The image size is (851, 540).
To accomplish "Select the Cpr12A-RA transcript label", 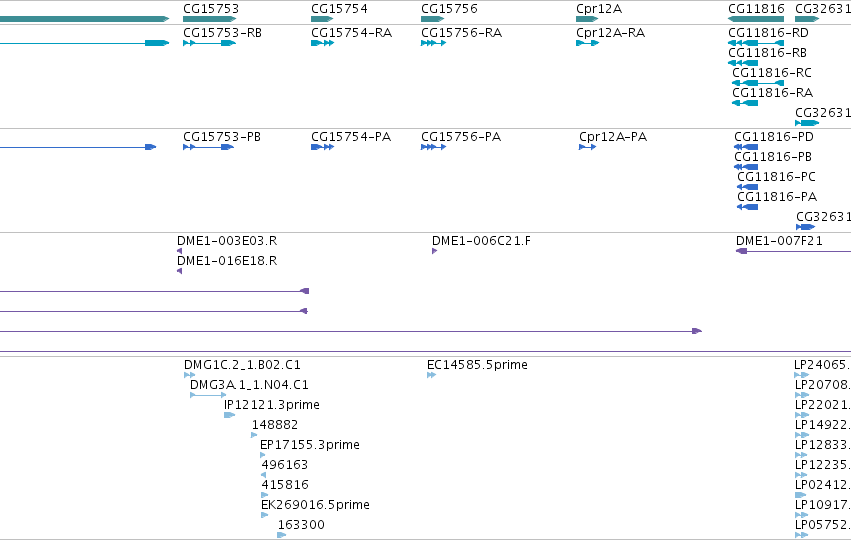I will (611, 33).
